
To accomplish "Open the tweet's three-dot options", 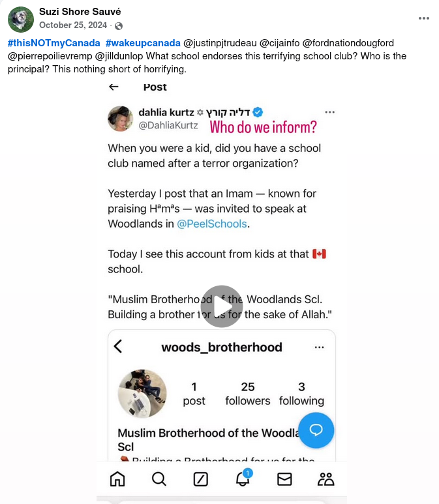I will pyautogui.click(x=329, y=112).
